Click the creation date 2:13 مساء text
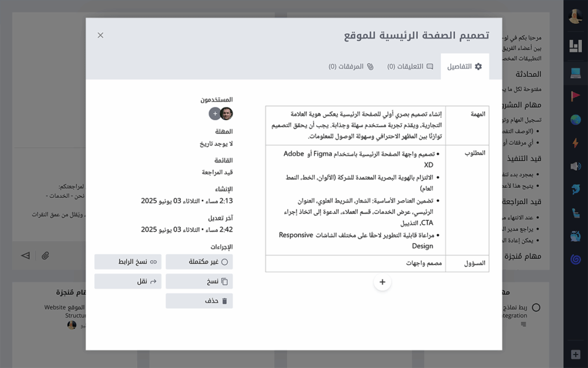 click(187, 201)
